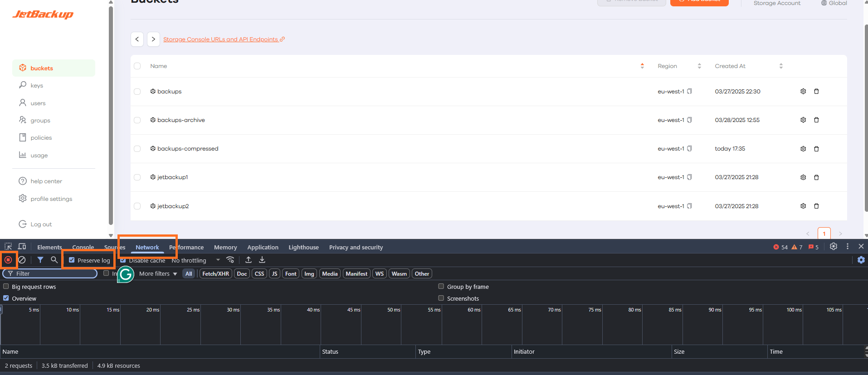This screenshot has height=375, width=868.
Task: Copy region eu-west-1 for jetbackup2 row
Action: coord(689,206)
